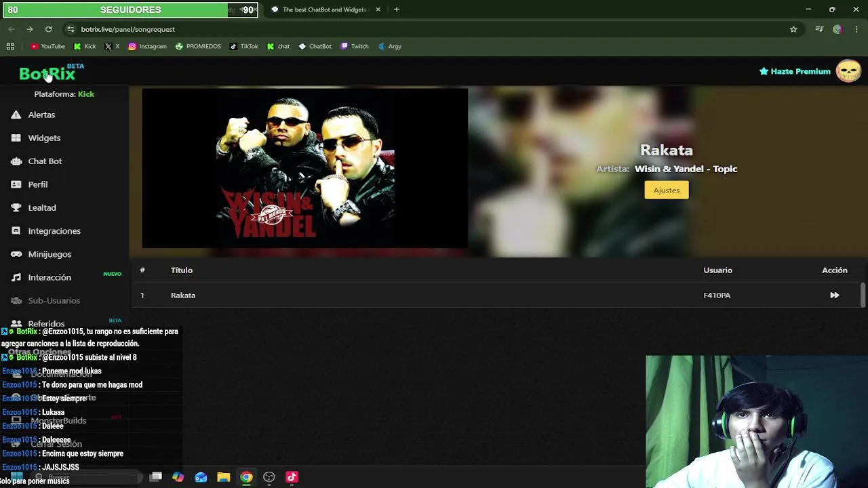Click the Integraciones puzzle icon

[16, 231]
